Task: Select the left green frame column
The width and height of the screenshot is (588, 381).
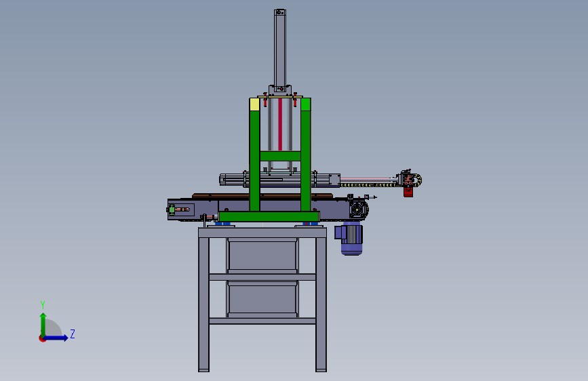Action: click(x=254, y=161)
